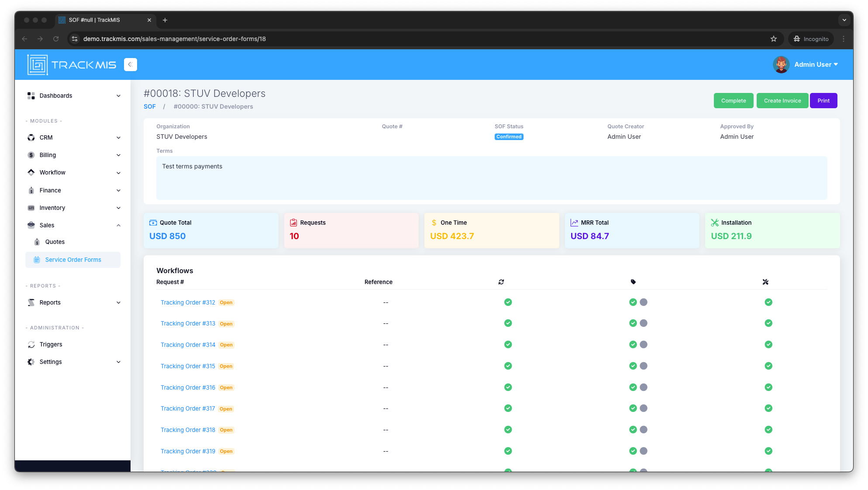868x490 pixels.
Task: Click the MRR Total chart icon
Action: tap(574, 223)
